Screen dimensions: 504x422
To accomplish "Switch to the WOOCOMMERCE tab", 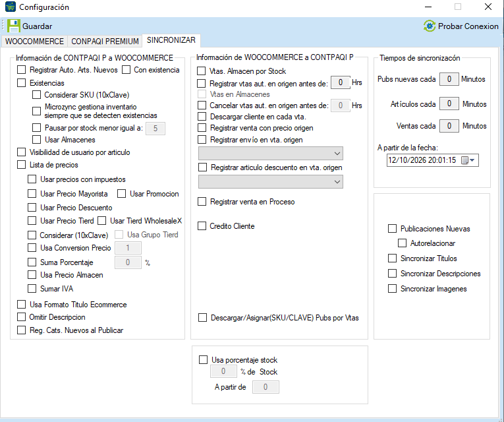I will click(x=34, y=42).
